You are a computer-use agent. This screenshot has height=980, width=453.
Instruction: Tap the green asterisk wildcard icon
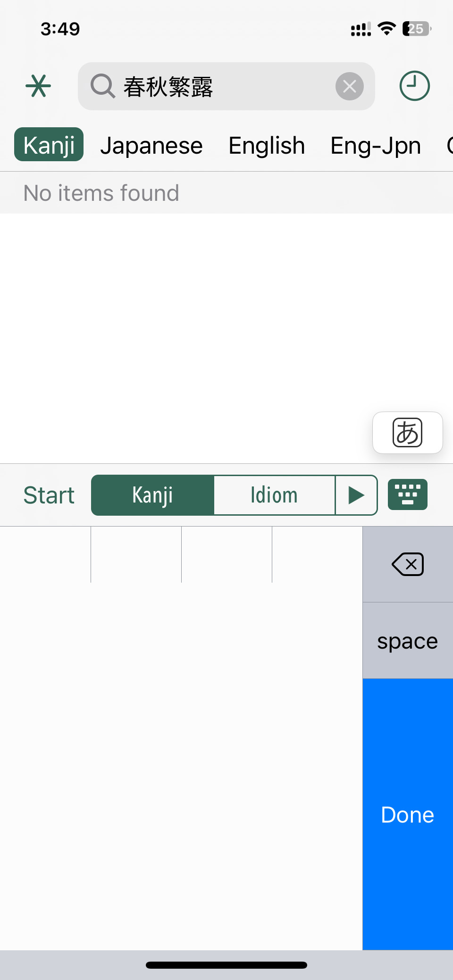(x=38, y=86)
